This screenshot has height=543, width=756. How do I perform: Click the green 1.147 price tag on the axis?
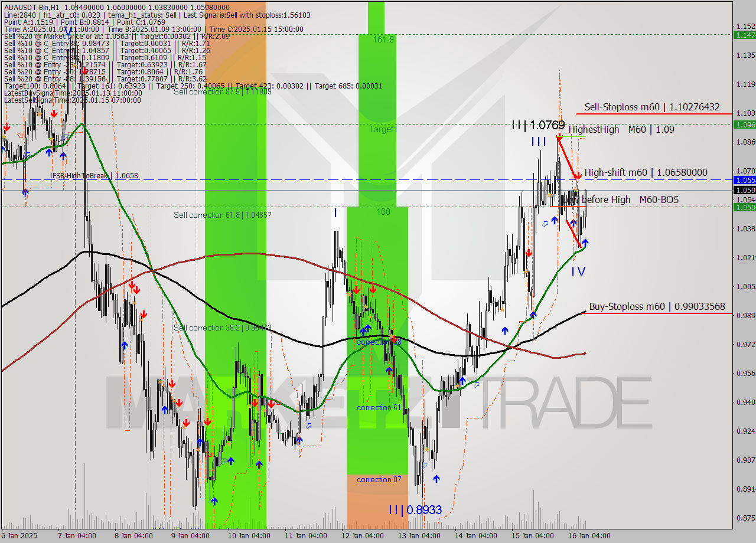point(744,35)
